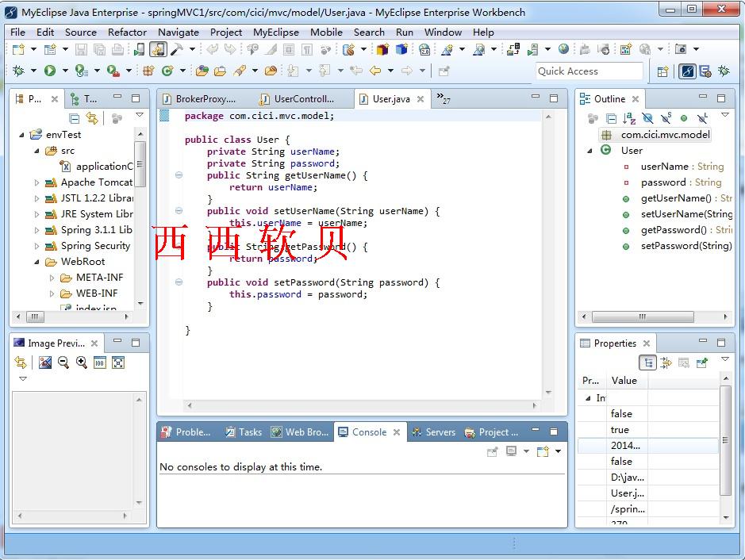Click the camera capture toolbar icon
Screen dimensions: 745x560
click(x=681, y=49)
